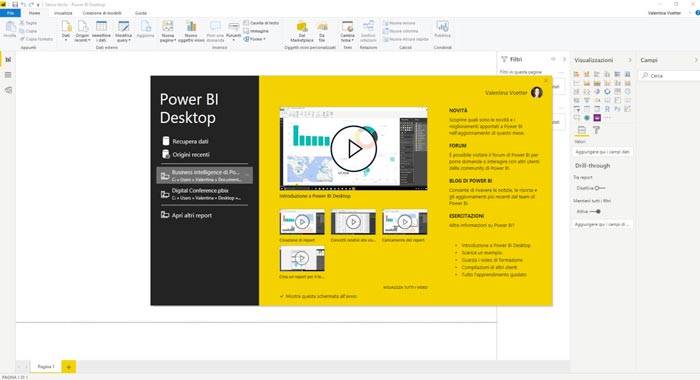Collapse the Filtri pane with its chevron

(x=564, y=59)
